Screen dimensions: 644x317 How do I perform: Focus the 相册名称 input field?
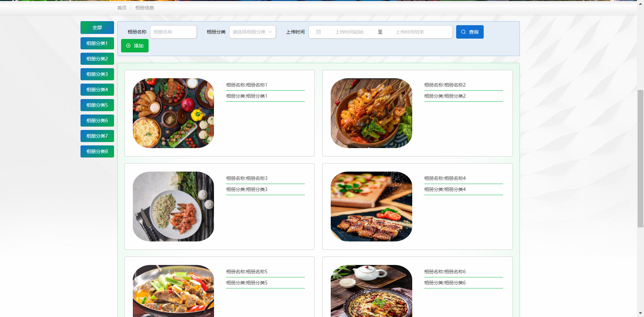tap(173, 32)
